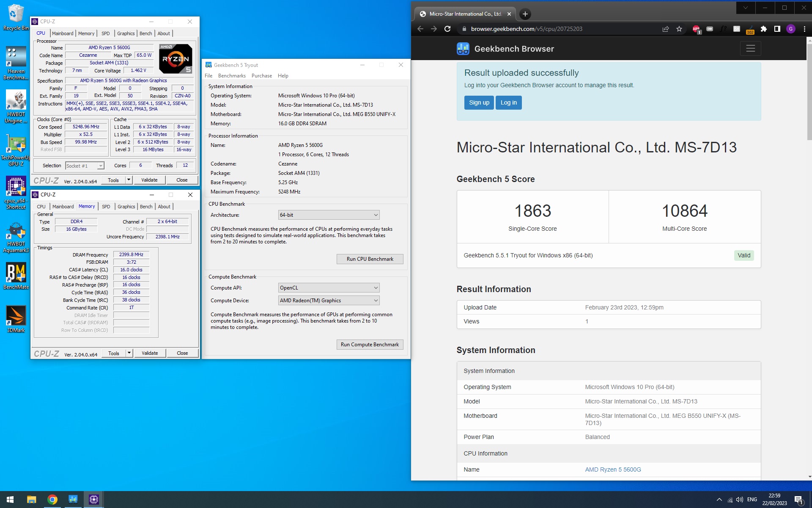Open the orange 302 badge extension
The height and width of the screenshot is (508, 812).
(750, 29)
